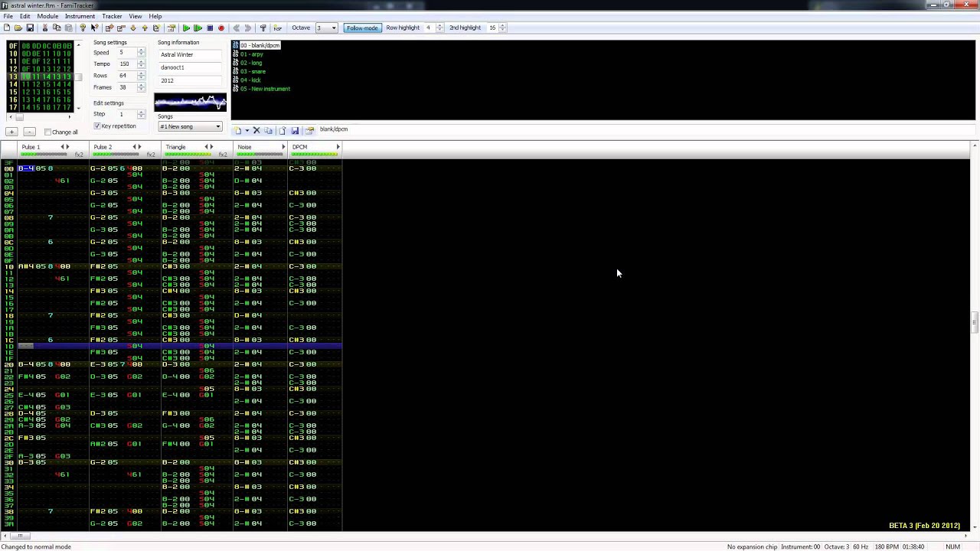Click the frame editor horizontal scrollbar thumb
The width and height of the screenshot is (980, 551).
(19, 117)
